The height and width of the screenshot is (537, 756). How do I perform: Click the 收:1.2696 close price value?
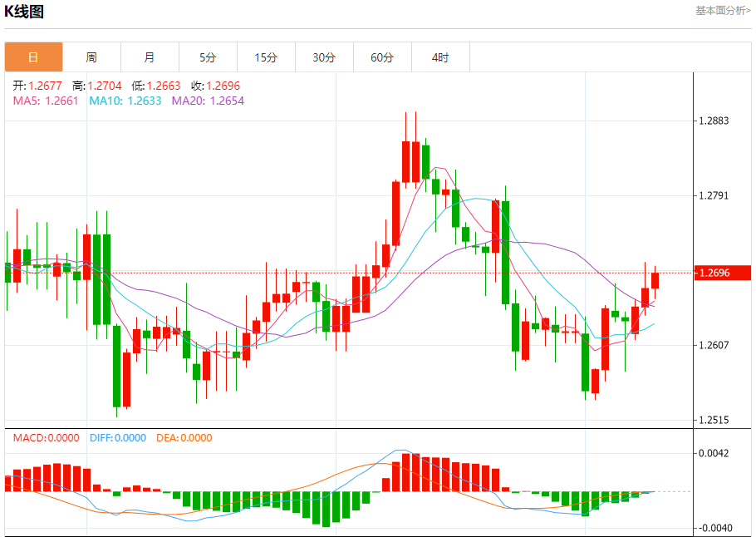215,86
